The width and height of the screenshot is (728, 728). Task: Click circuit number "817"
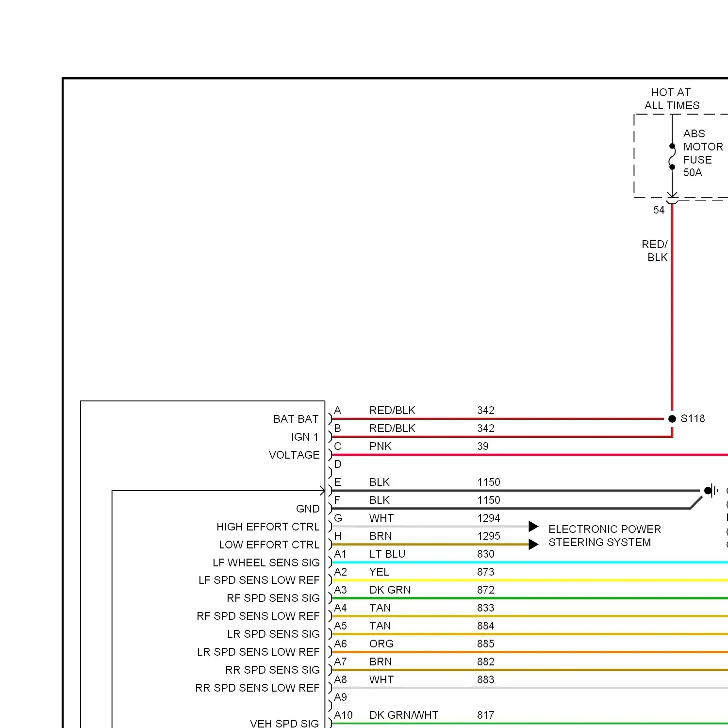coord(486,715)
